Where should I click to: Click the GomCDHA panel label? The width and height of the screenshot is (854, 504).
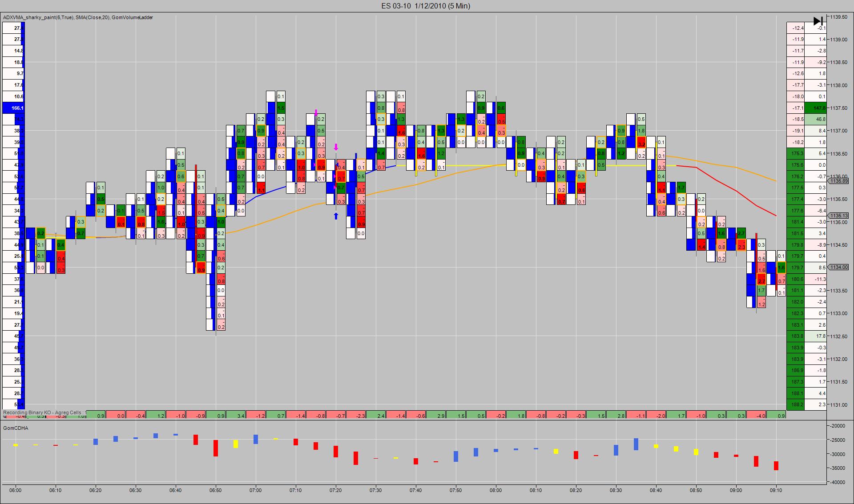[16, 428]
